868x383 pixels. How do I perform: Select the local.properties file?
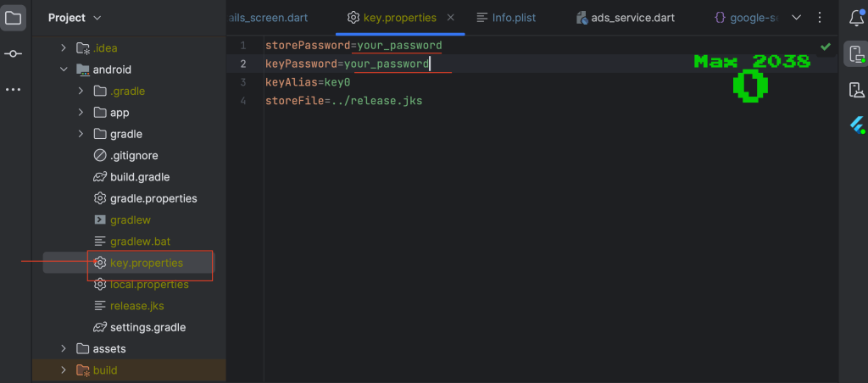[149, 285]
